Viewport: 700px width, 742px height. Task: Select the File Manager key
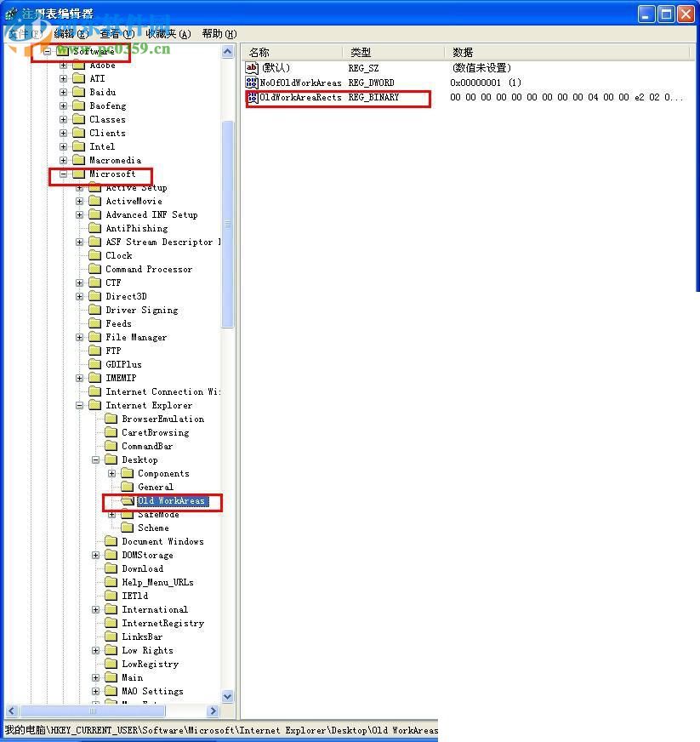(x=136, y=338)
